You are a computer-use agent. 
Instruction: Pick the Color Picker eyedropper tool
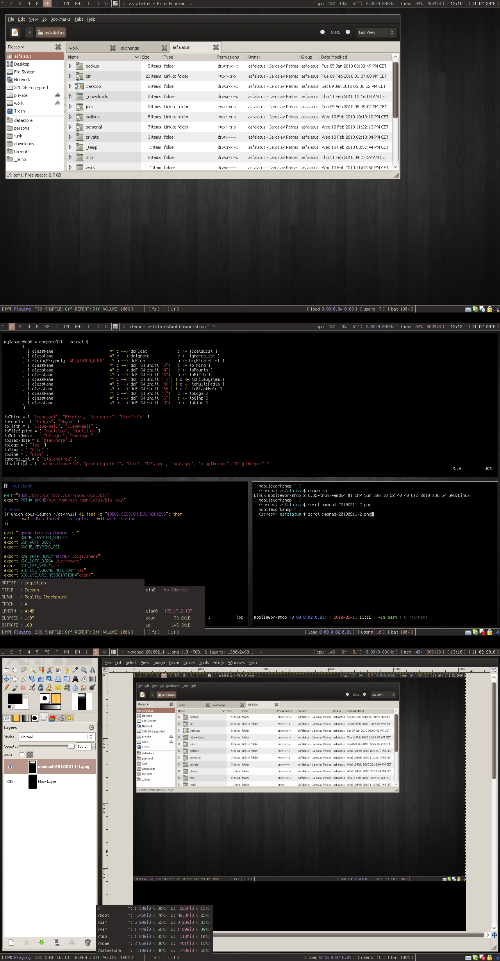click(75, 670)
